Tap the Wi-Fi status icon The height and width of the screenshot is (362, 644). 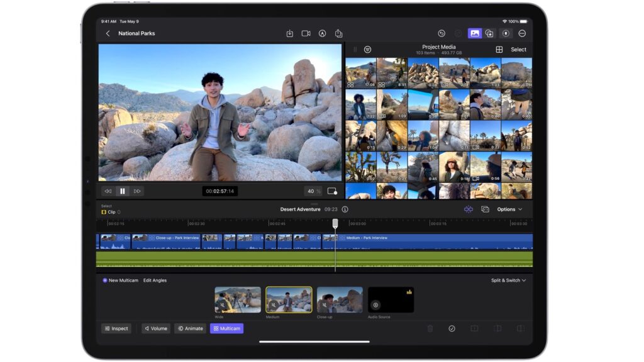pos(504,21)
